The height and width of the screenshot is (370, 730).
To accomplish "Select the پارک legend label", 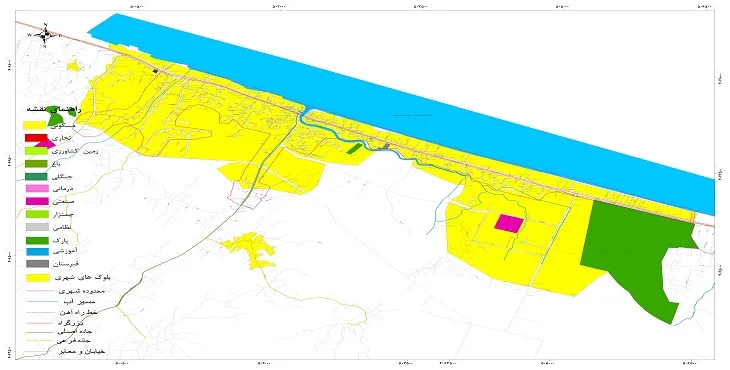I will (x=61, y=241).
